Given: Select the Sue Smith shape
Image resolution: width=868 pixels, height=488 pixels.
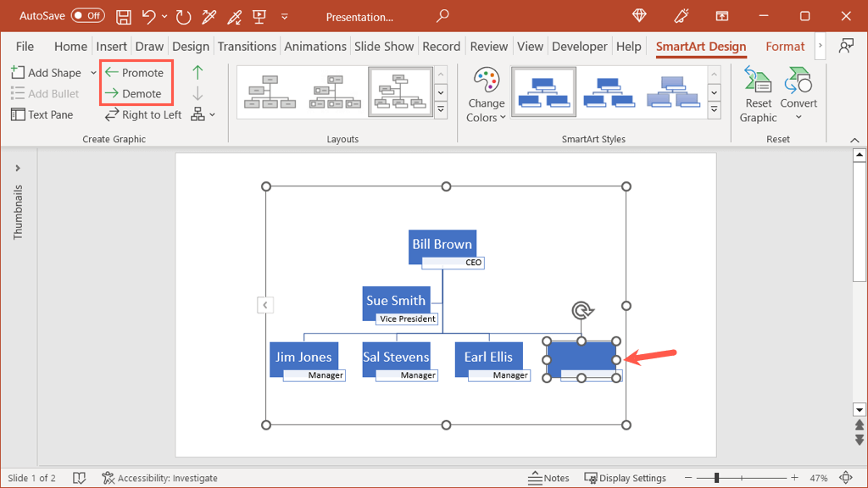Looking at the screenshot, I should (x=396, y=301).
